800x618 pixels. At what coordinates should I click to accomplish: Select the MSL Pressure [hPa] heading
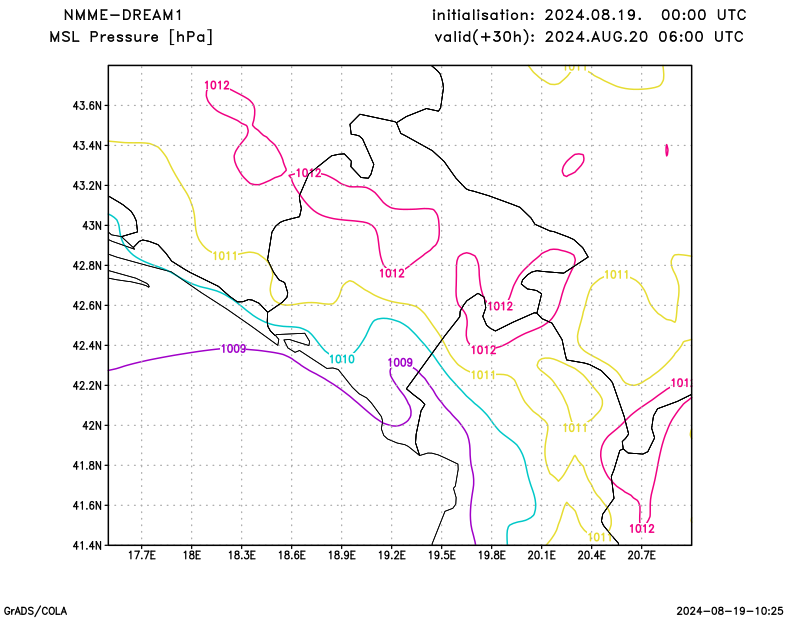[x=131, y=37]
